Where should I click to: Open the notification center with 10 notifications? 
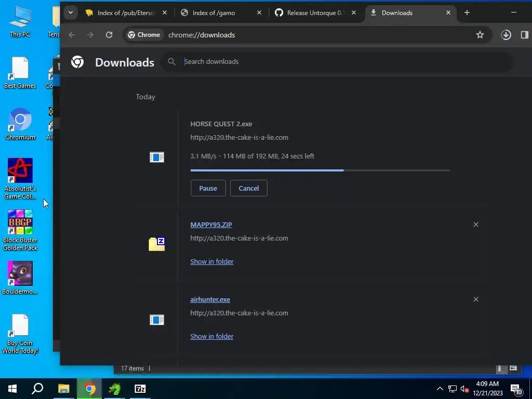coord(516,390)
